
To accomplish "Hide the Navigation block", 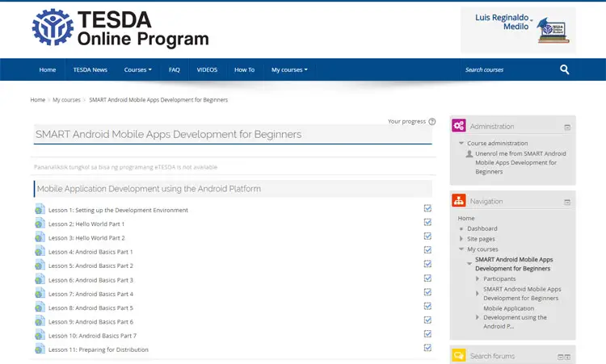I will click(x=567, y=202).
